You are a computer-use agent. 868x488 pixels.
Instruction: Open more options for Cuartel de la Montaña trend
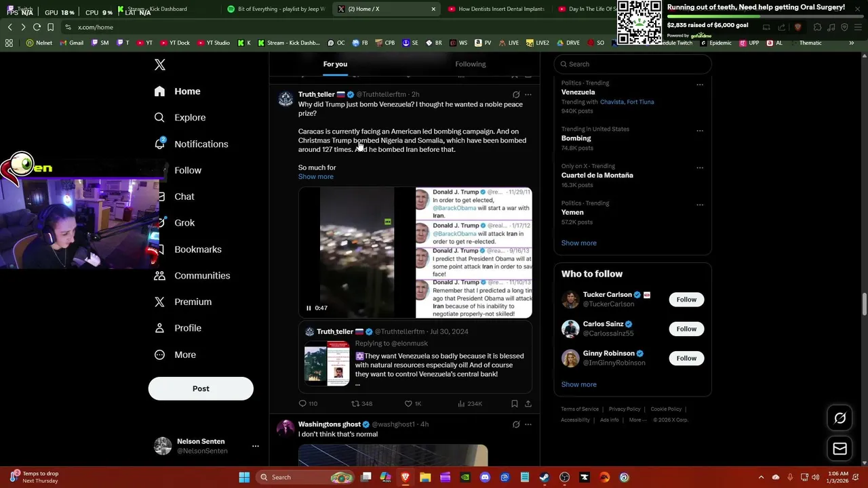700,167
